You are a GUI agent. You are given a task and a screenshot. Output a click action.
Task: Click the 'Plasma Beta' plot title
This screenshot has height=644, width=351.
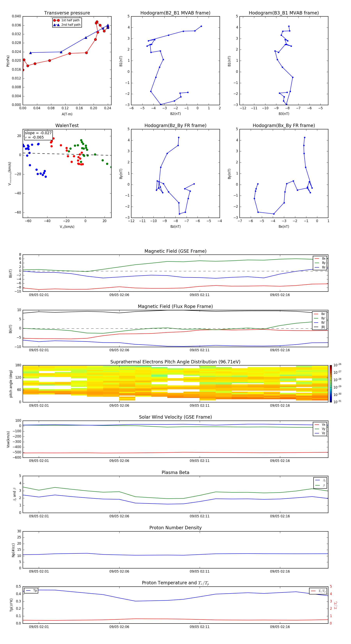click(x=175, y=472)
